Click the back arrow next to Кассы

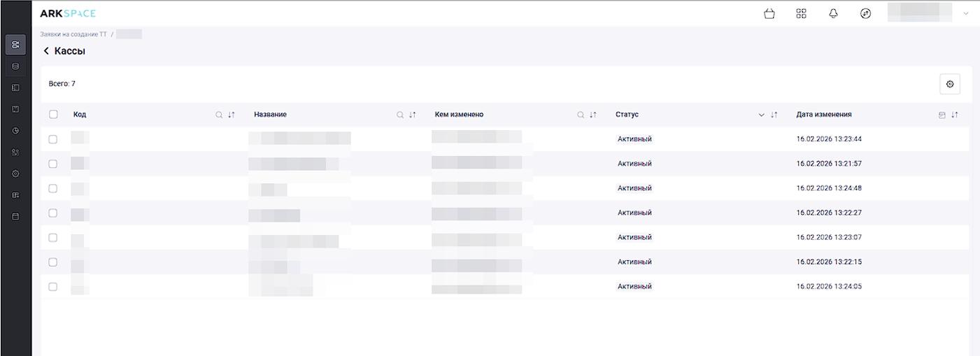pyautogui.click(x=46, y=51)
